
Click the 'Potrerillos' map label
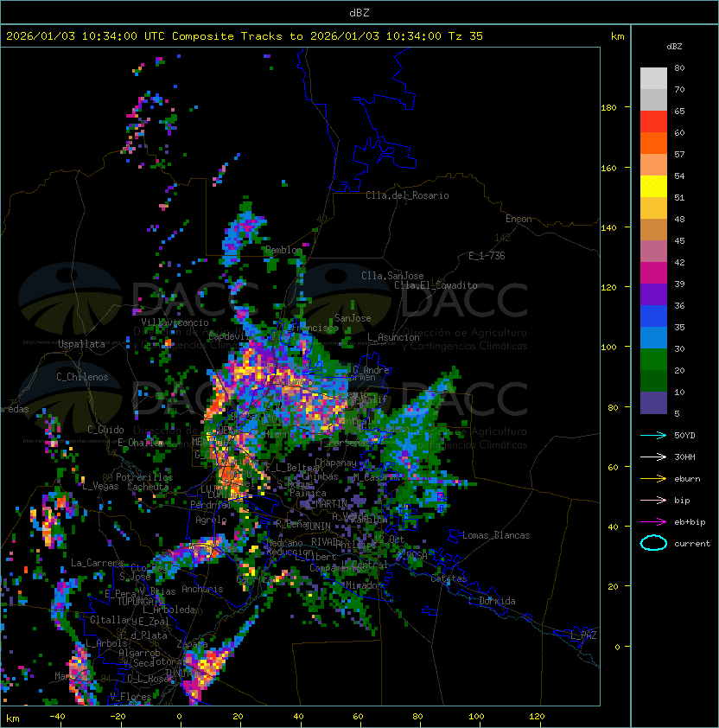[144, 477]
